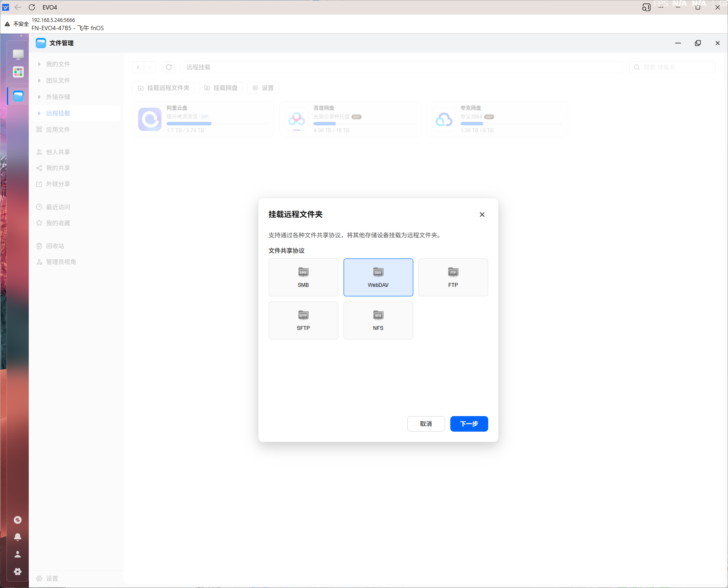Show 最近访问 files
Image resolution: width=728 pixels, height=588 pixels.
click(x=76, y=207)
